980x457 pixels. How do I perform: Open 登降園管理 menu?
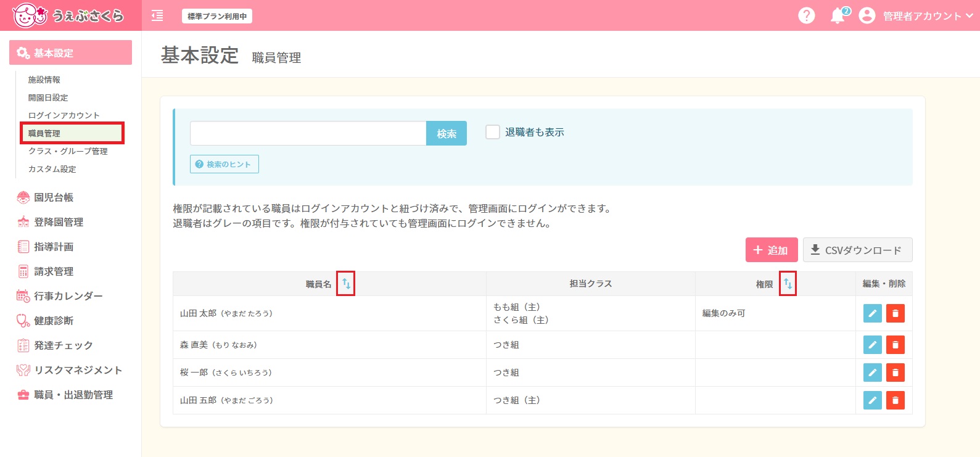pyautogui.click(x=59, y=222)
